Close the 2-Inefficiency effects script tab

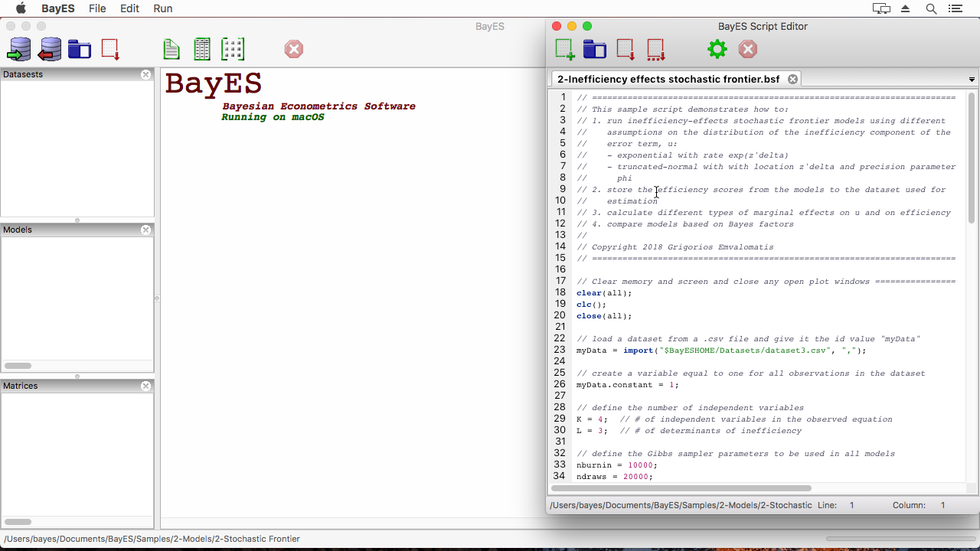coord(793,79)
